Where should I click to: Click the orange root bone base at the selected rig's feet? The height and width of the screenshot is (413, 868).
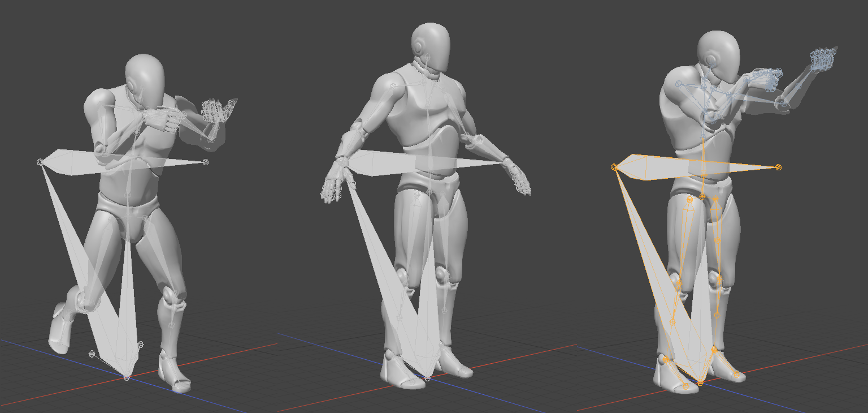tap(700, 383)
